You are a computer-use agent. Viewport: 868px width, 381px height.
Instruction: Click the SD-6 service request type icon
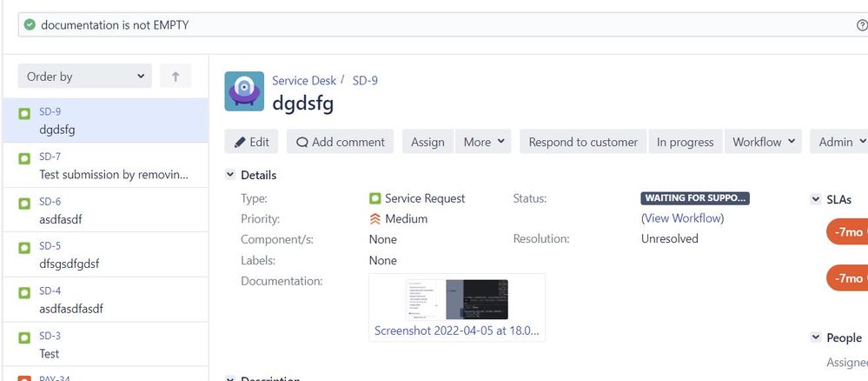[24, 204]
